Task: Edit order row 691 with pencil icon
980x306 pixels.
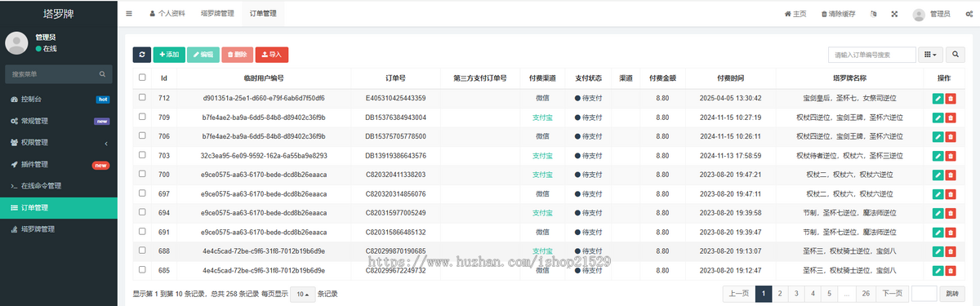Action: pyautogui.click(x=938, y=232)
